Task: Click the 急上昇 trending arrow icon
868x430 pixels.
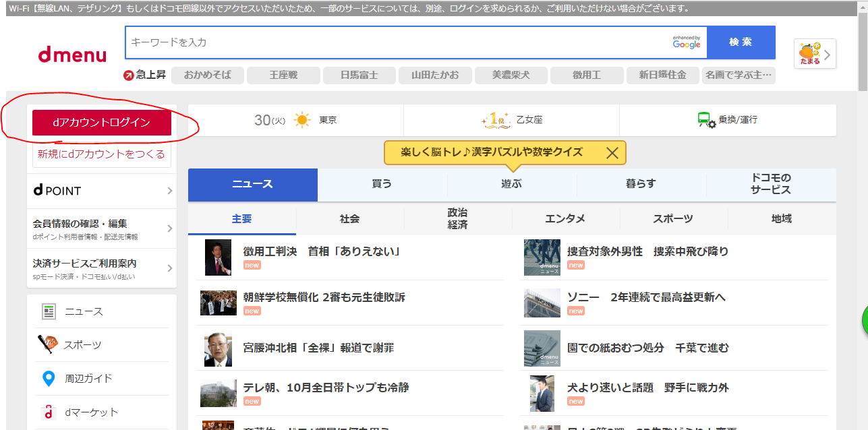Action: click(129, 75)
